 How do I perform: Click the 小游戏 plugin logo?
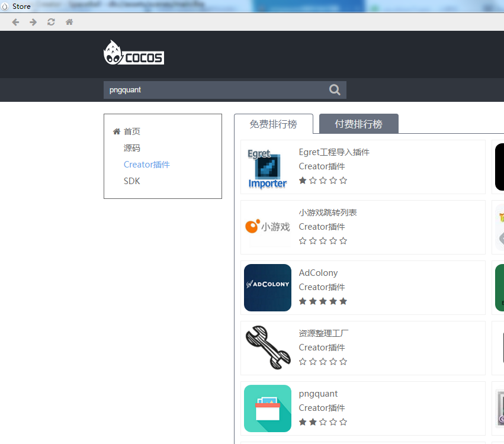pyautogui.click(x=268, y=227)
